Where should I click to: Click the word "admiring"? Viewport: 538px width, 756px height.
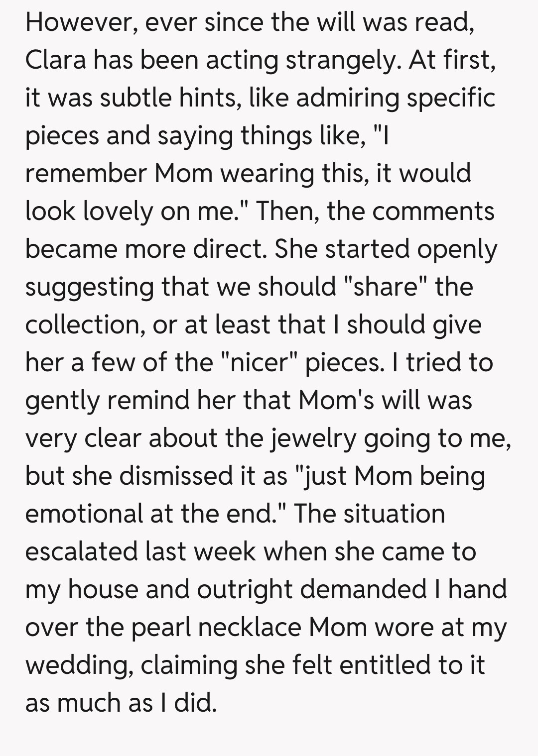(348, 98)
